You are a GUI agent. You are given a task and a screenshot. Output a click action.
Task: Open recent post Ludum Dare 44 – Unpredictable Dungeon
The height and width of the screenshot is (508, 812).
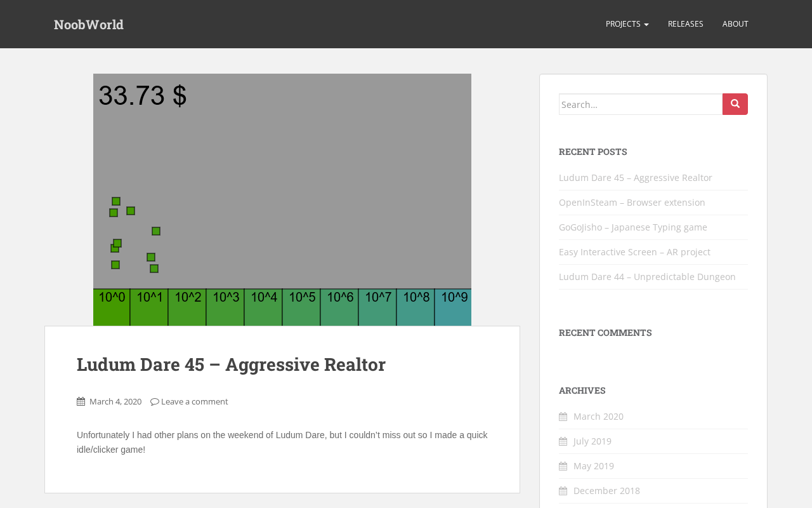point(647,277)
